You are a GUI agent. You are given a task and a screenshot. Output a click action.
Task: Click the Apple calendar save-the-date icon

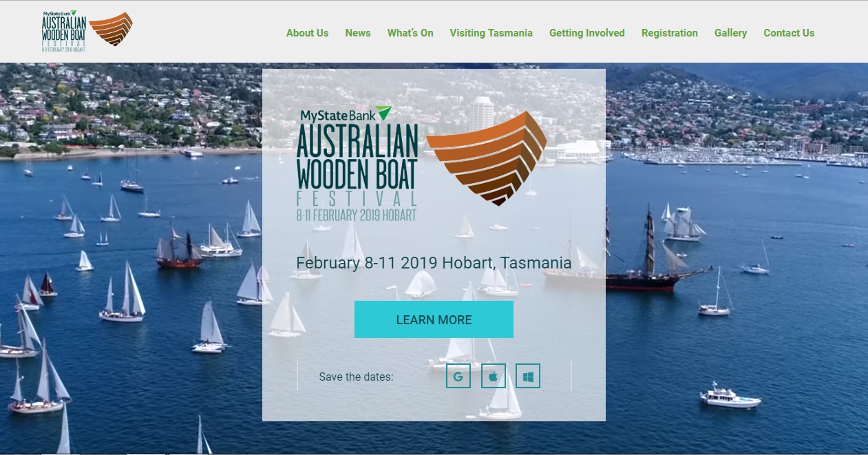pyautogui.click(x=493, y=377)
